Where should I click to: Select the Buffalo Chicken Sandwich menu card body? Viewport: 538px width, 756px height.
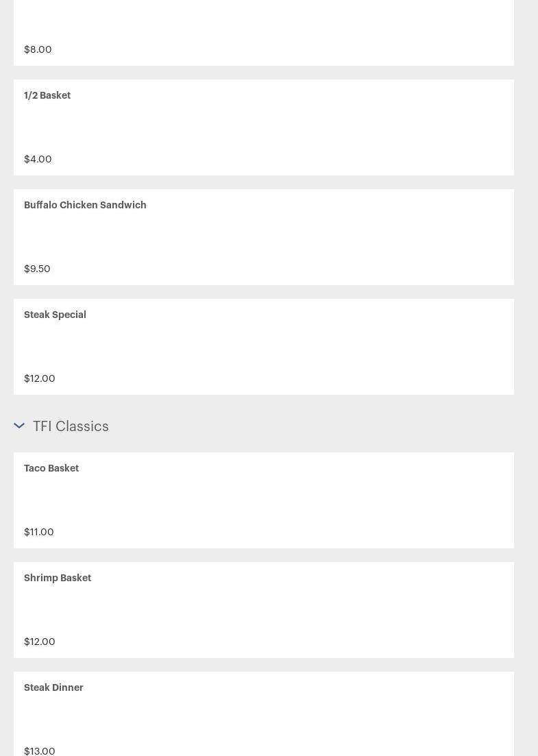(264, 237)
